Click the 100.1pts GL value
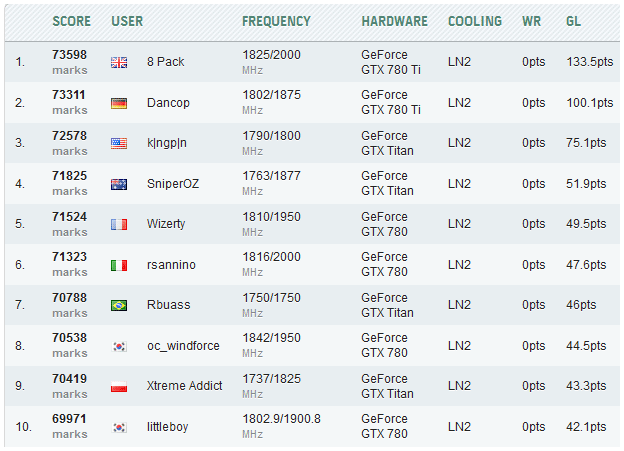Image resolution: width=624 pixels, height=451 pixels. pyautogui.click(x=590, y=103)
